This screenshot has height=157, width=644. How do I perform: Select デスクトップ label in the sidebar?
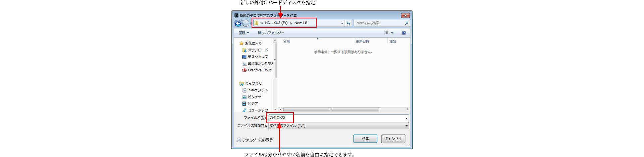[258, 57]
